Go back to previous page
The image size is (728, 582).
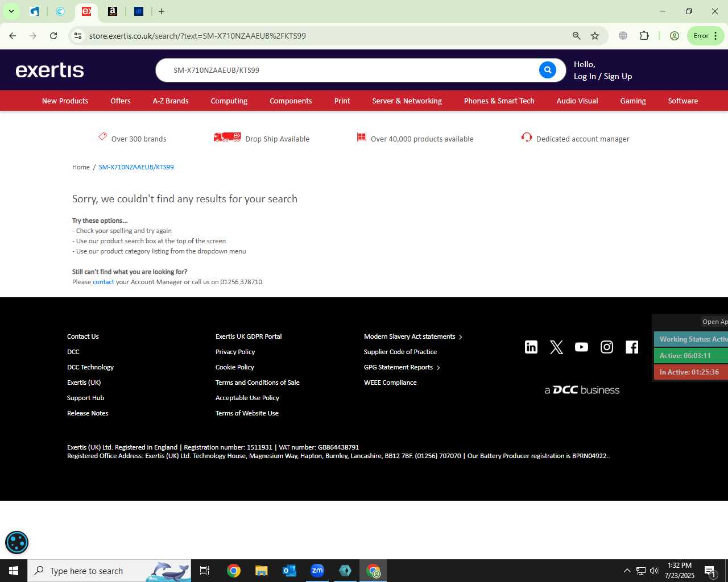[x=13, y=36]
